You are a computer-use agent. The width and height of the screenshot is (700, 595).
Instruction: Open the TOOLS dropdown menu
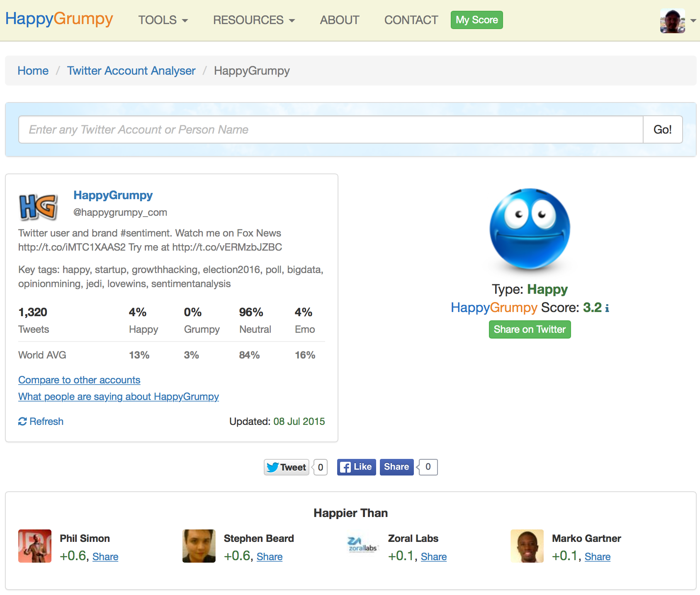[x=163, y=20]
